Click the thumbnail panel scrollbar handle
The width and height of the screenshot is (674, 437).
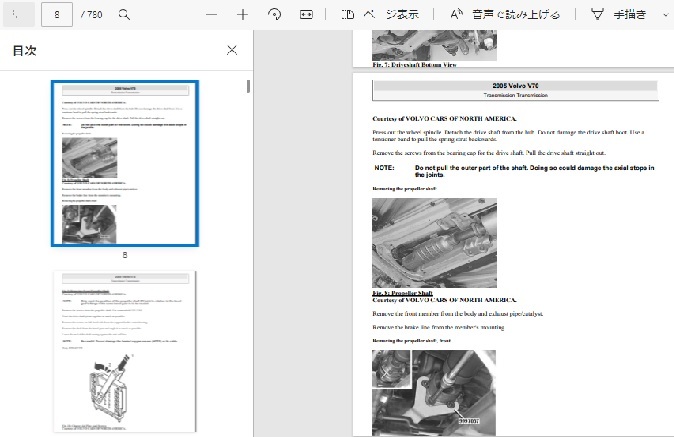pos(248,86)
